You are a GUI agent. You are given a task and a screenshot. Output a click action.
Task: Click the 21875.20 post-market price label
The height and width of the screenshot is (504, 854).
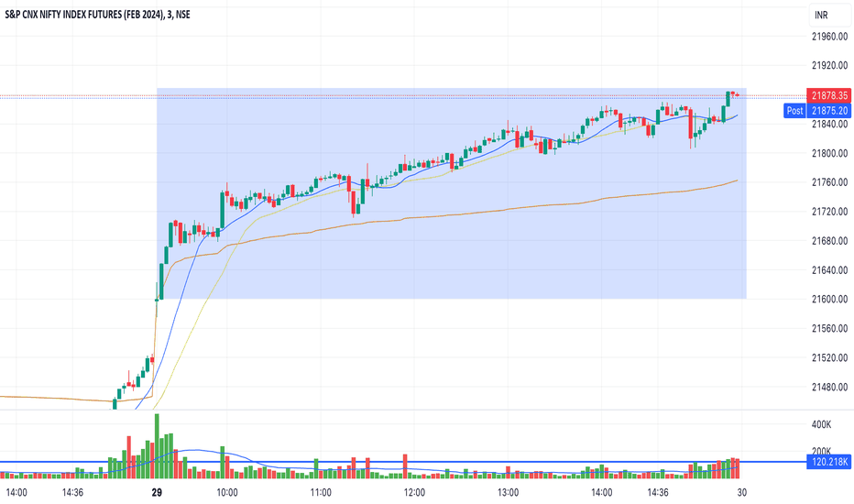[828, 111]
